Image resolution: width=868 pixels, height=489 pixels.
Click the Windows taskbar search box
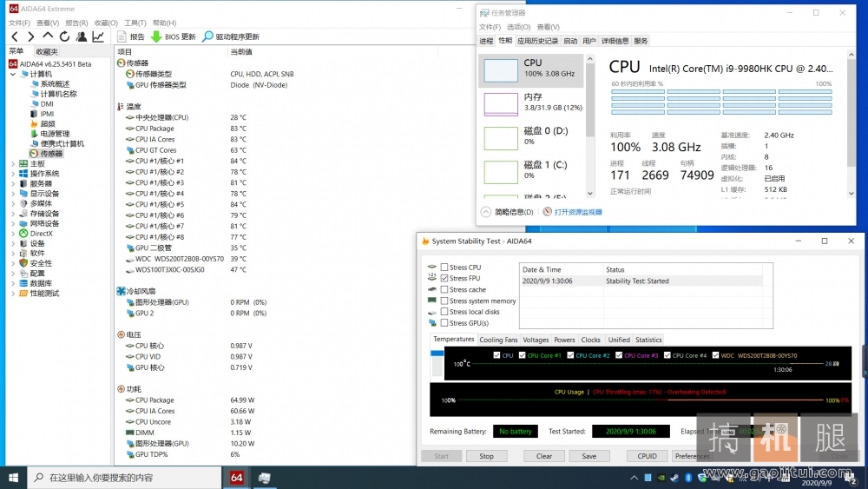tap(124, 478)
